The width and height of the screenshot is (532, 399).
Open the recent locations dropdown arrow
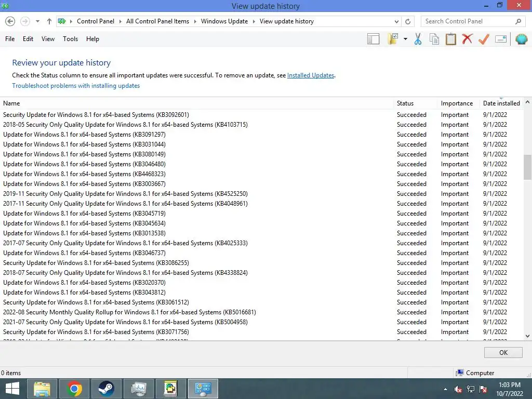[x=37, y=21]
